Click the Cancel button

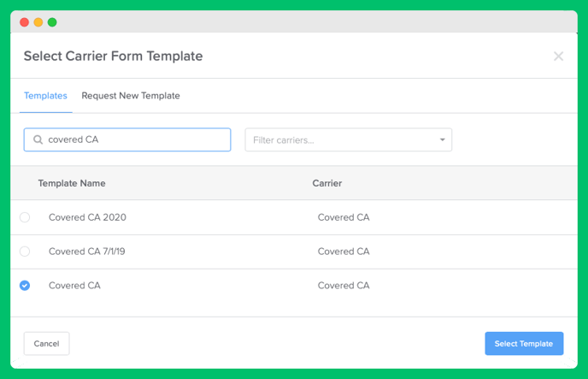46,343
